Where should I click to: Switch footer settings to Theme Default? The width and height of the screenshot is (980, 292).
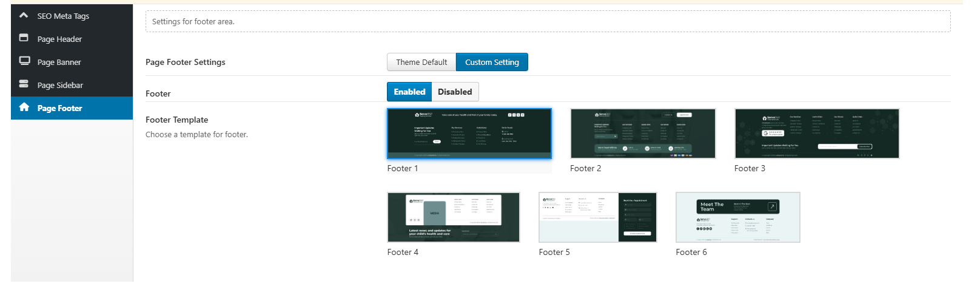tap(421, 62)
